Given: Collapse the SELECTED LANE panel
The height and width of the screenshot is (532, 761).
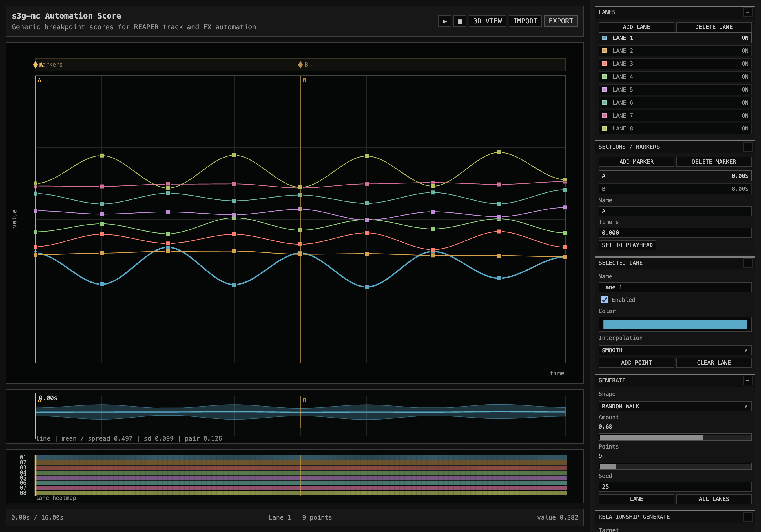Looking at the screenshot, I should pos(747,263).
